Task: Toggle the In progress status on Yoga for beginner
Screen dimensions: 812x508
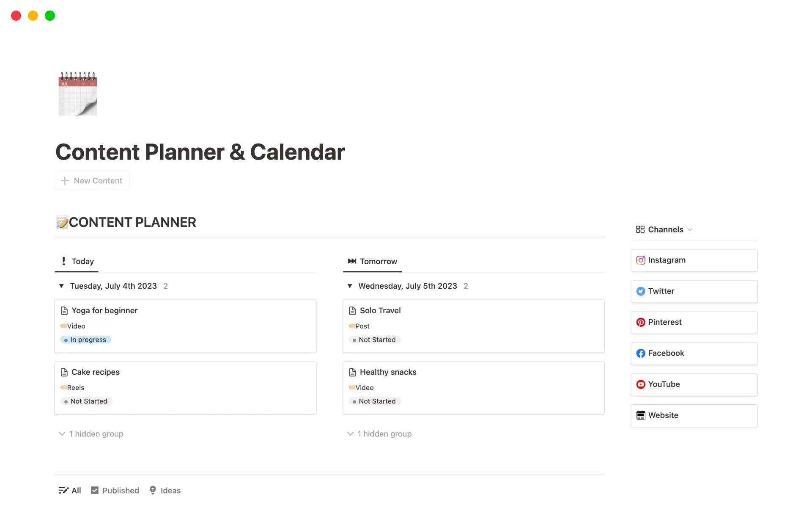Action: pos(85,340)
